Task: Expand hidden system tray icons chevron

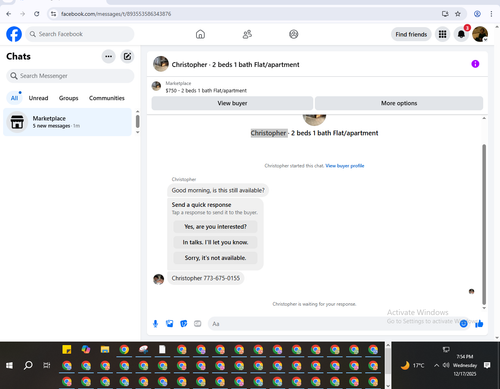Action: (436, 365)
